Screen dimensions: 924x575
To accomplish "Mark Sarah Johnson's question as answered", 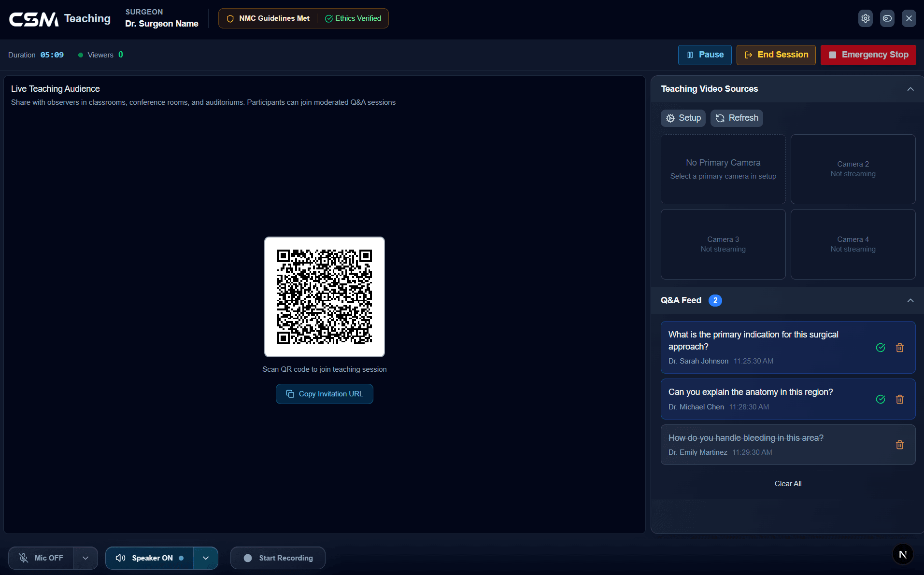I will (x=880, y=348).
